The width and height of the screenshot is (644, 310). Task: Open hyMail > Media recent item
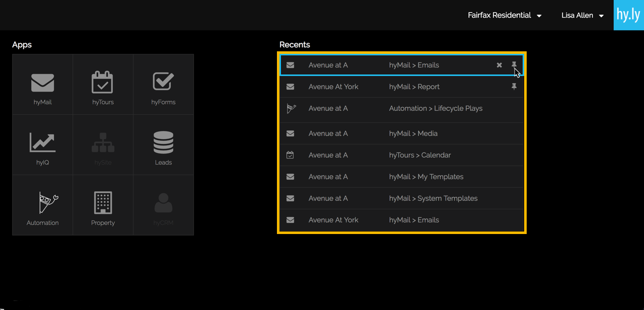(x=402, y=133)
